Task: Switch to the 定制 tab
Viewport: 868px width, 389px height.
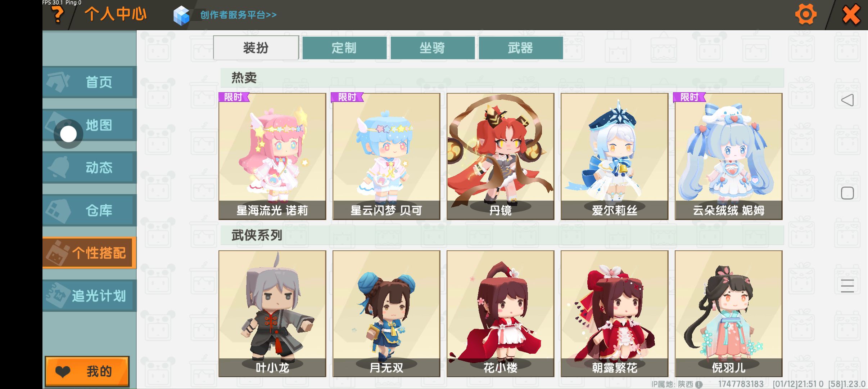Action: (344, 48)
